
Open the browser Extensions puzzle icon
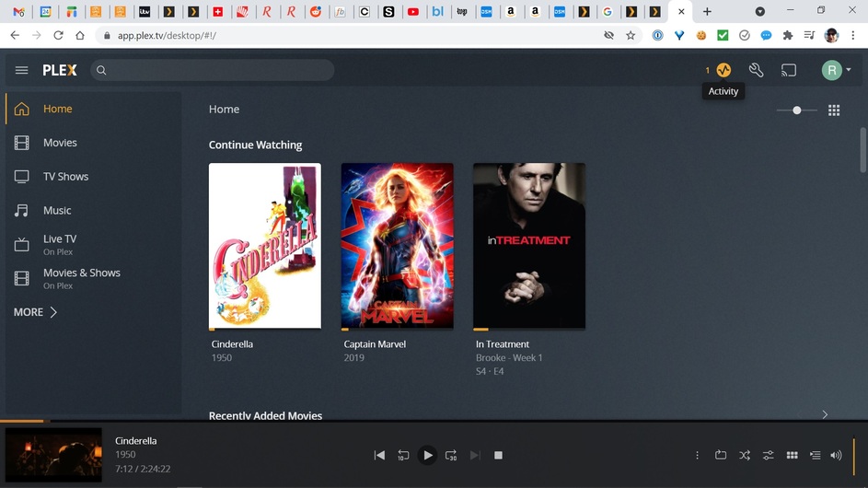788,36
